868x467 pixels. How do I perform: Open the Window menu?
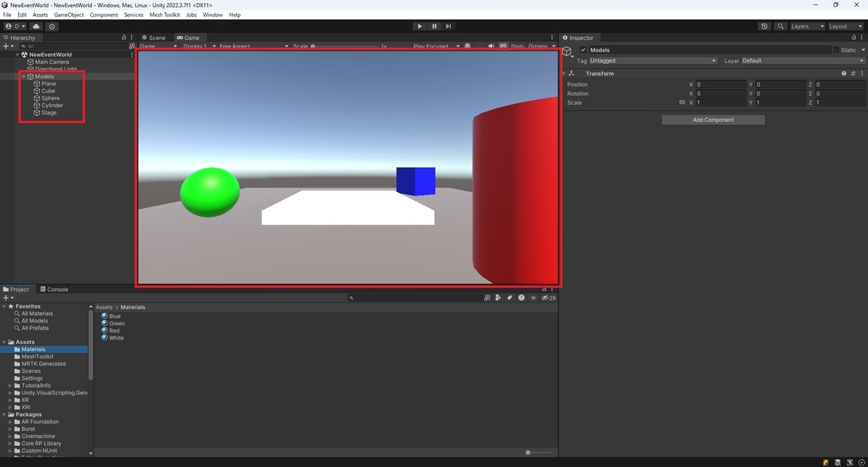(213, 14)
